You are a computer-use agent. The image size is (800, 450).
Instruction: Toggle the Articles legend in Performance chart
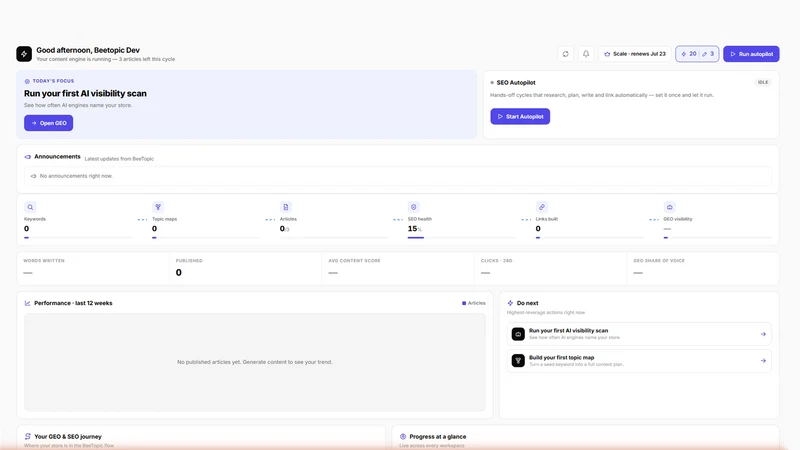click(473, 303)
